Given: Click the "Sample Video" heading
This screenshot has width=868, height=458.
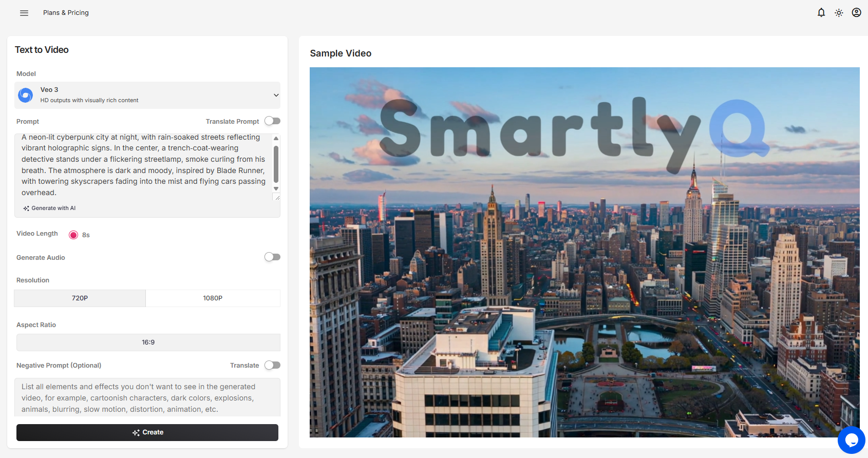Looking at the screenshot, I should 341,53.
